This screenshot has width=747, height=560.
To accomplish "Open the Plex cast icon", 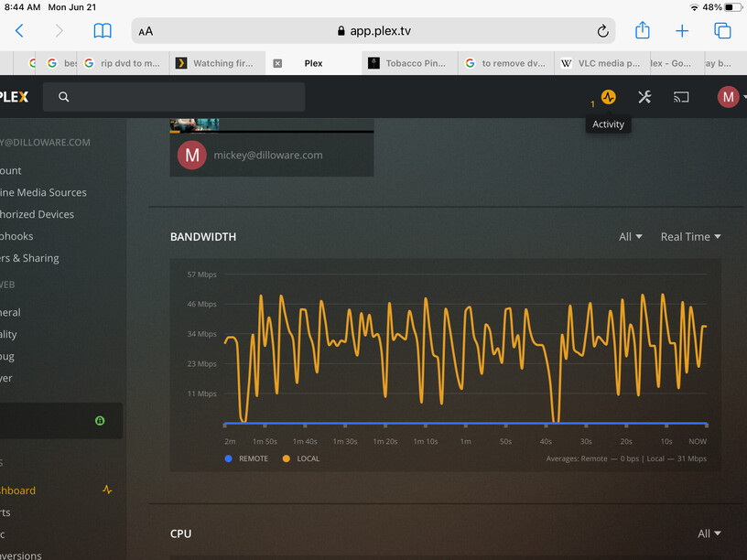I will [x=681, y=97].
